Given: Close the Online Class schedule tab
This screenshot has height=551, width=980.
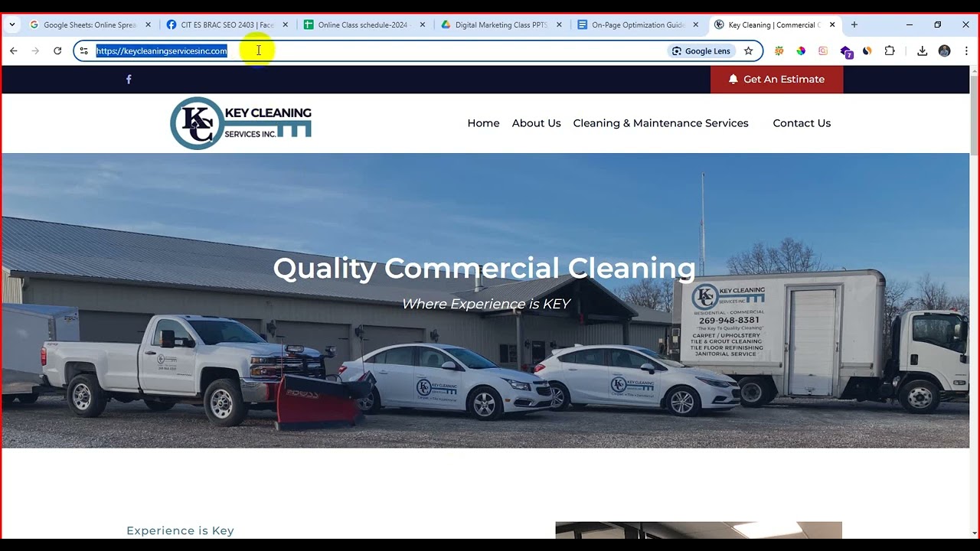Looking at the screenshot, I should [423, 24].
